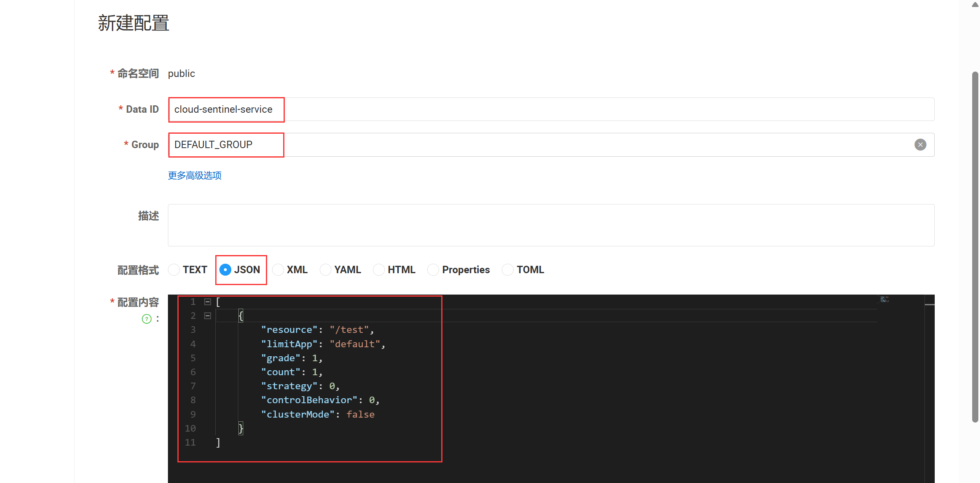Choose Properties configuration format
The image size is (980, 483).
[x=433, y=270]
